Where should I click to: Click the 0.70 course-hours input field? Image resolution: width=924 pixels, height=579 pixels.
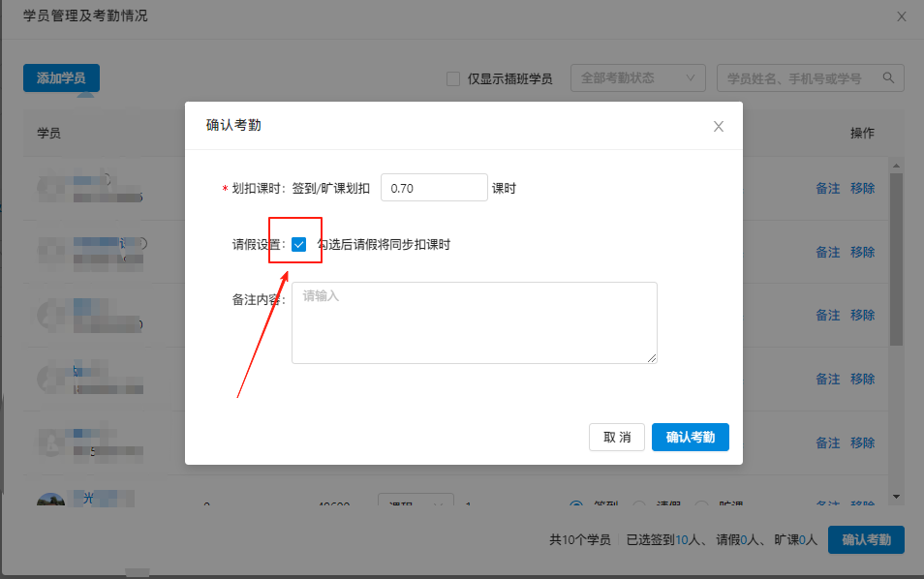click(x=433, y=187)
